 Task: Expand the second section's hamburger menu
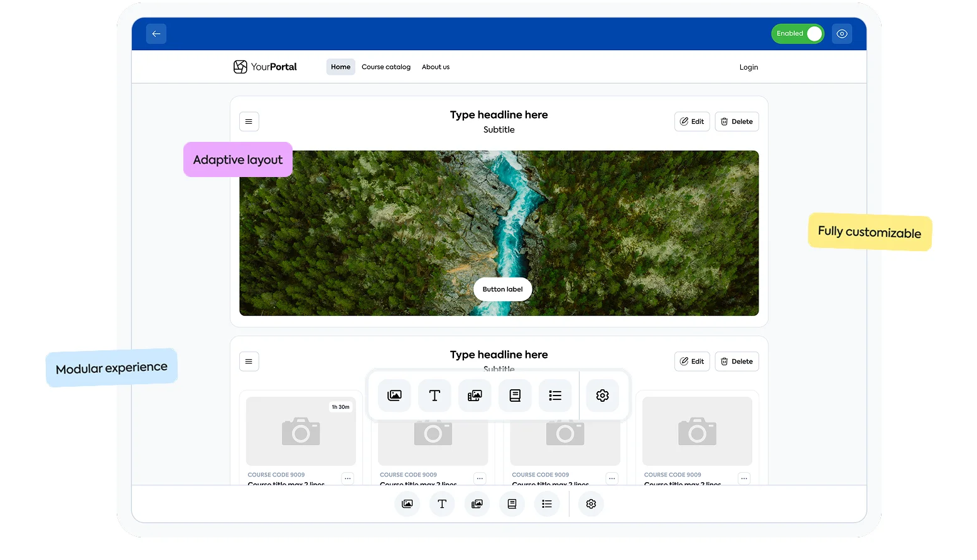click(x=249, y=362)
